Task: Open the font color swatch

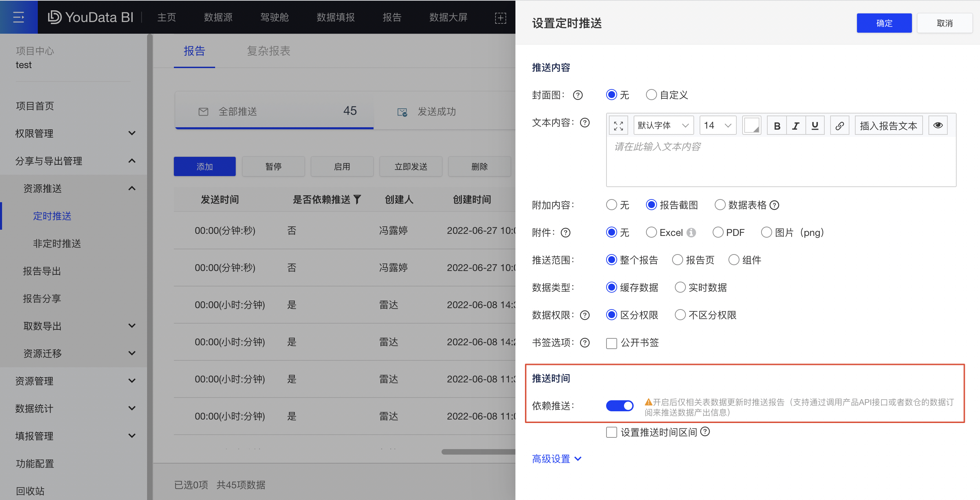Action: pyautogui.click(x=751, y=125)
